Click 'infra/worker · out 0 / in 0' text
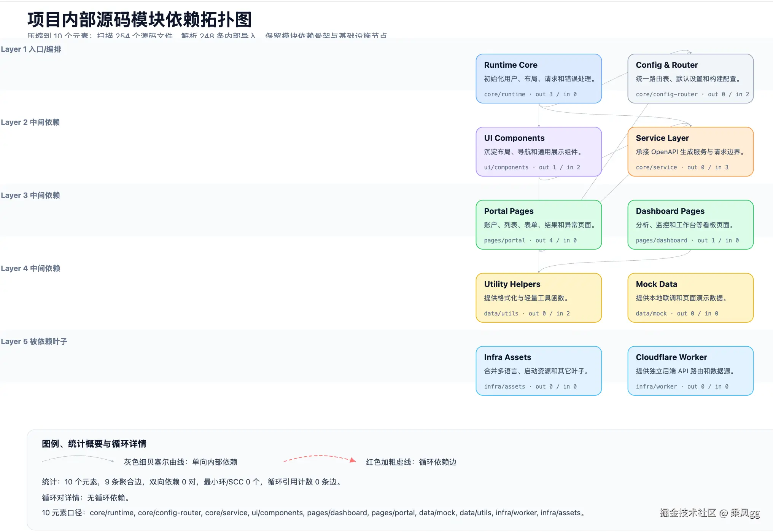The height and width of the screenshot is (532, 773). [682, 387]
